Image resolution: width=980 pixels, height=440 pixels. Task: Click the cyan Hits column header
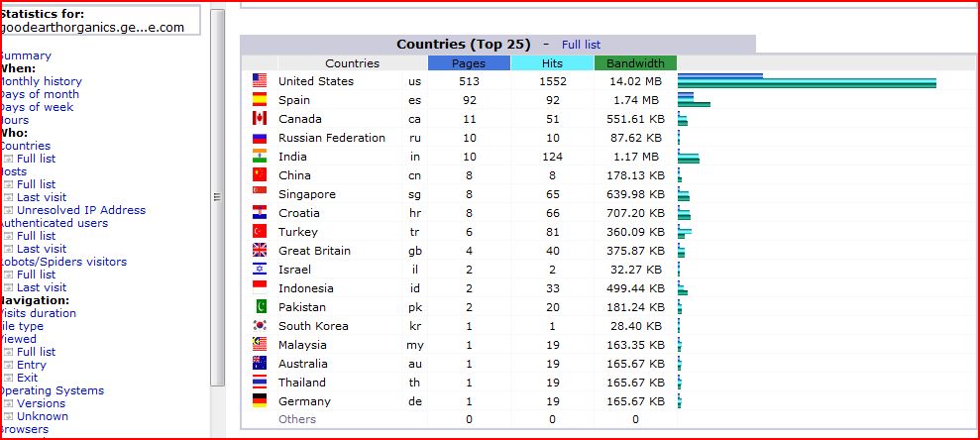pos(552,63)
